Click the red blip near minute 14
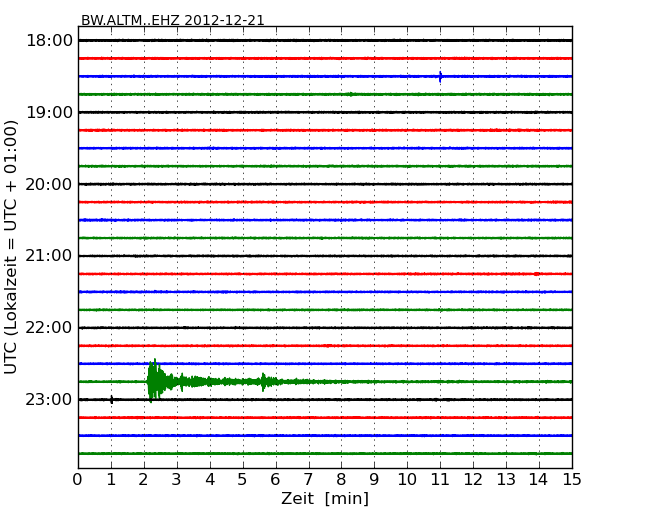 point(537,274)
